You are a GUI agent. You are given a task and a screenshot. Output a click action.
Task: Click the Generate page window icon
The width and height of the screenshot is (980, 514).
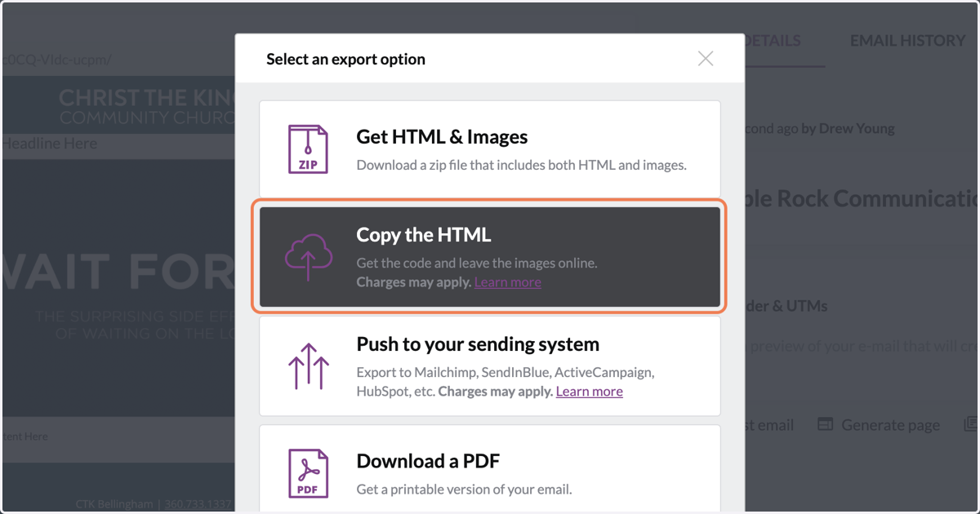coord(826,424)
